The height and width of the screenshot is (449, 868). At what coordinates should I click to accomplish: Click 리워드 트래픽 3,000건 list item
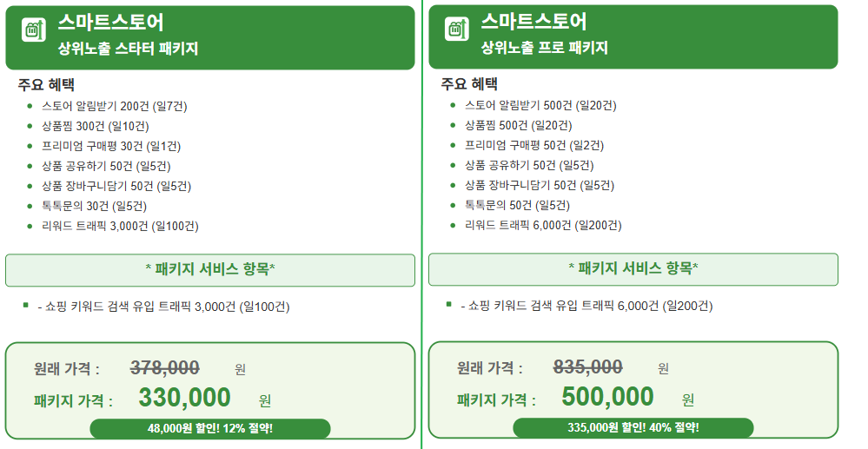[120, 226]
